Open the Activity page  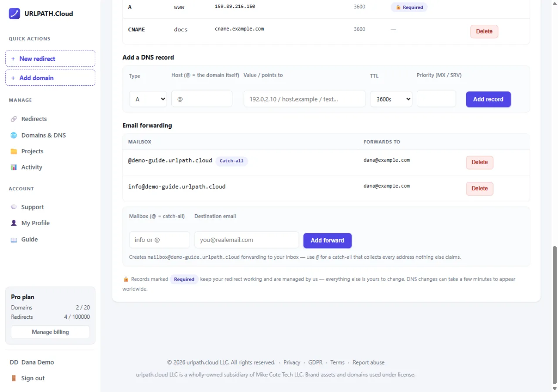coord(32,167)
